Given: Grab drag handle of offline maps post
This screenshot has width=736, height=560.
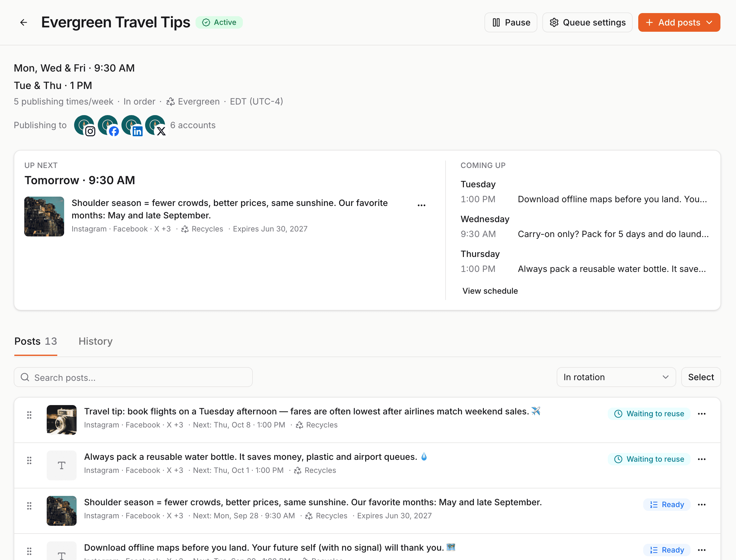Looking at the screenshot, I should tap(29, 551).
